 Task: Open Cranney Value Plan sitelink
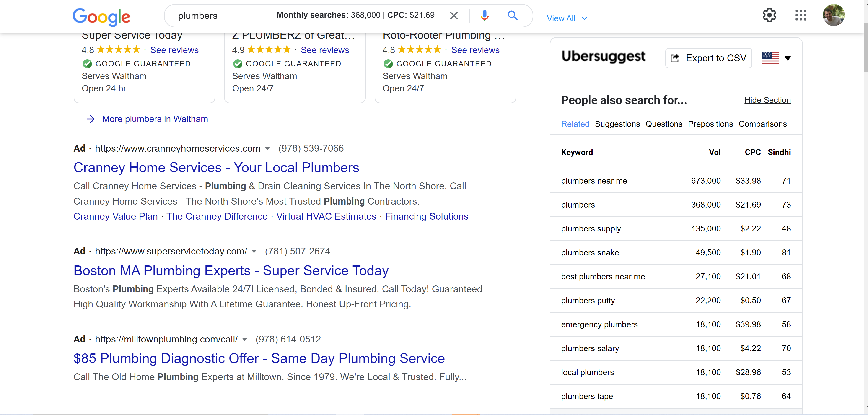point(116,216)
